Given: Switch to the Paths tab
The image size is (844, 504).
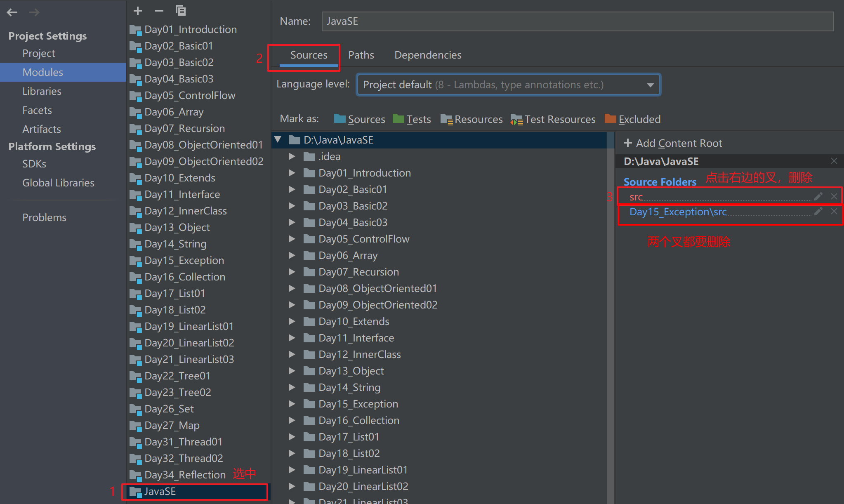Looking at the screenshot, I should point(361,55).
